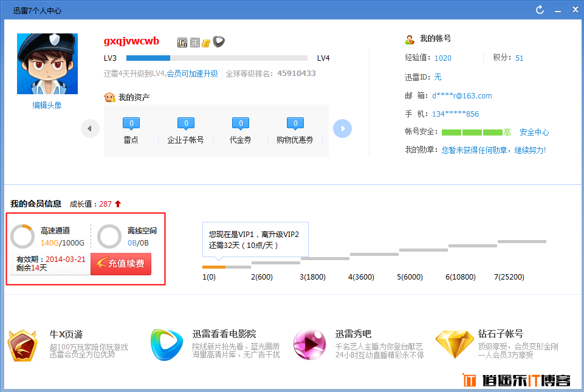Click the global rank number 45910433
584x392 pixels.
(x=297, y=74)
